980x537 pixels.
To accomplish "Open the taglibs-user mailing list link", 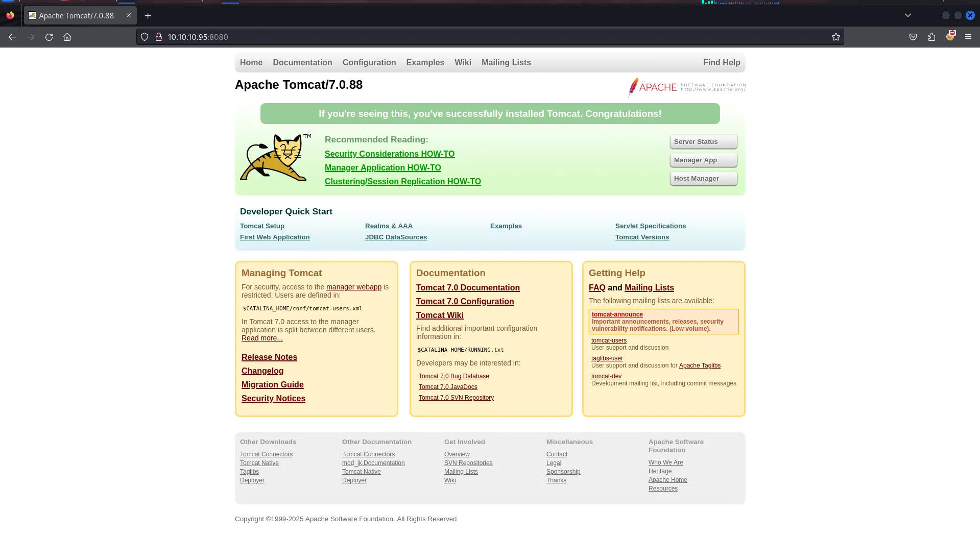I will click(607, 358).
